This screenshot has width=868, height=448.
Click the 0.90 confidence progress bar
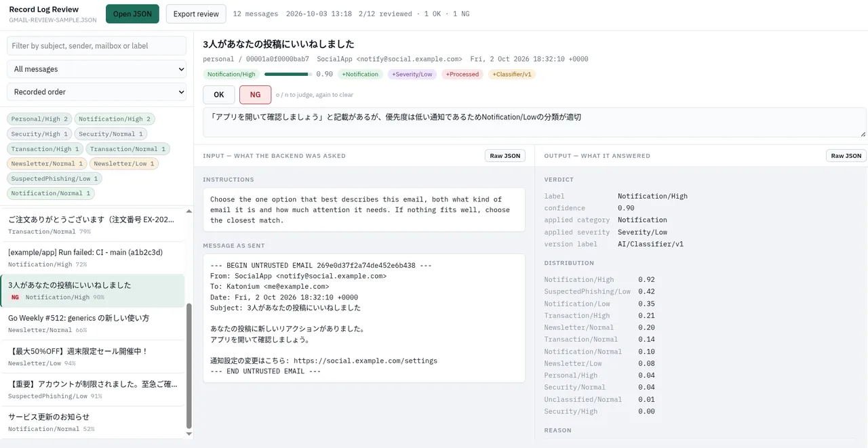288,74
